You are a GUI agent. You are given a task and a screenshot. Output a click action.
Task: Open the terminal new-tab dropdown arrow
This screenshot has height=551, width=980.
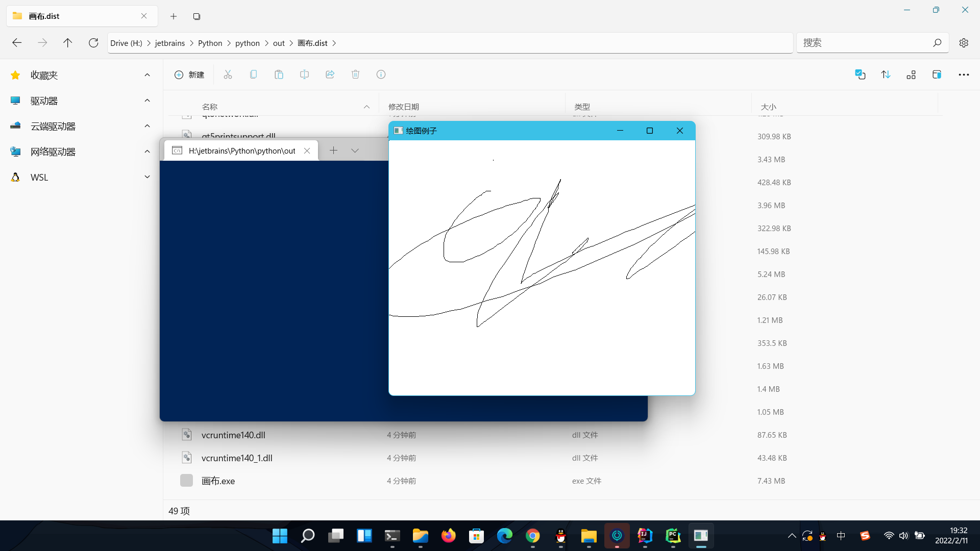[x=355, y=151]
